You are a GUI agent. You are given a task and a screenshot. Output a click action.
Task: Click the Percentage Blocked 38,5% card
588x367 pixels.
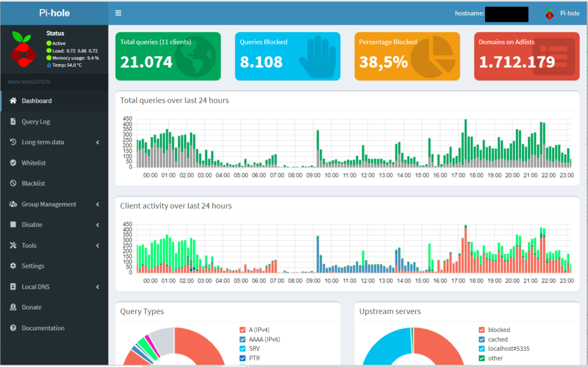[x=407, y=56]
